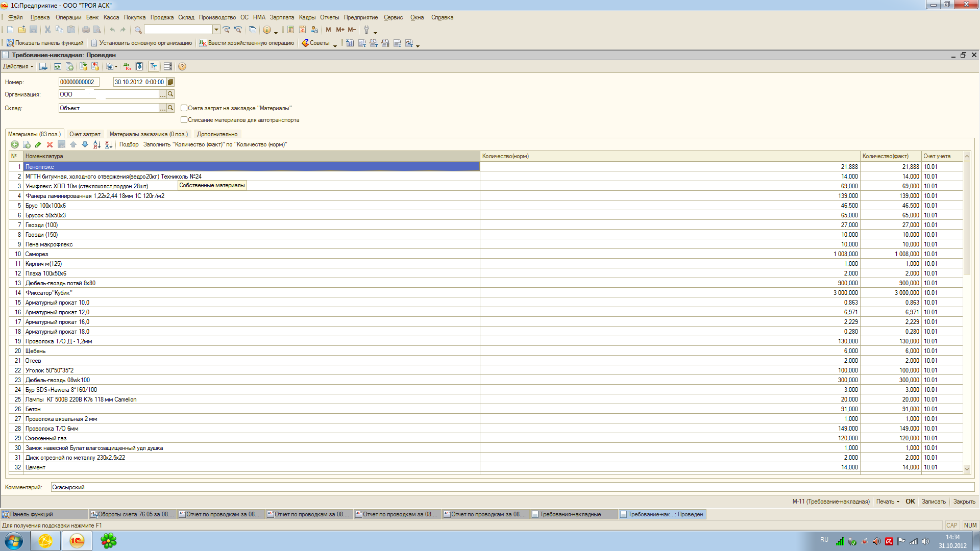Image resolution: width=980 pixels, height=551 pixels.
Task: Delete row with red X icon
Action: pos(50,145)
